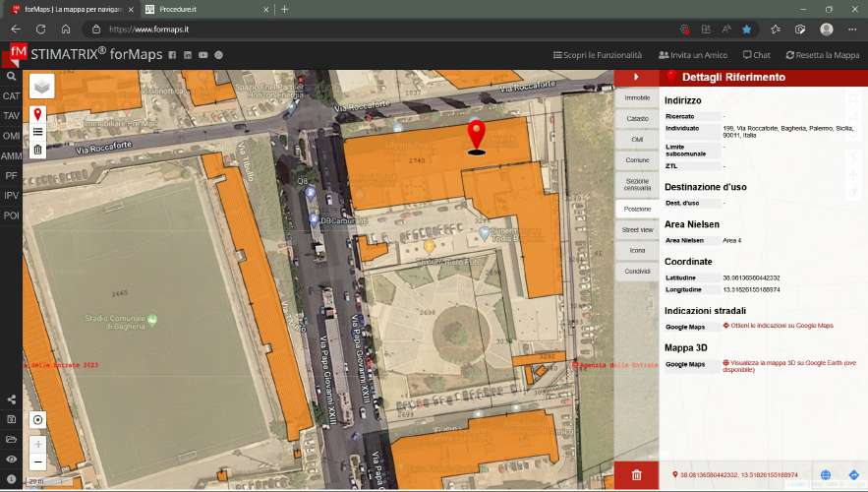The image size is (868, 492).
Task: Delete reference with the red bottom trash button
Action: click(636, 475)
